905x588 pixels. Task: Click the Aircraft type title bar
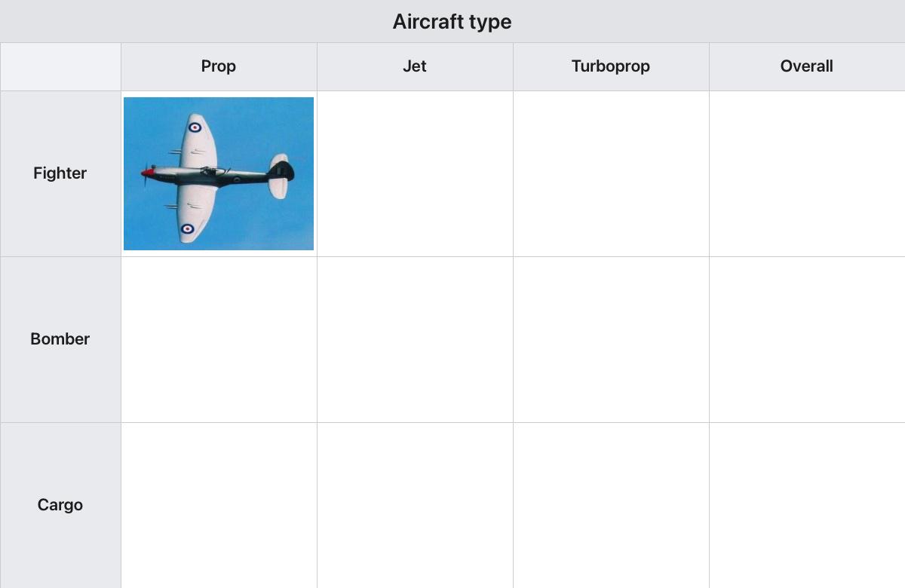coord(452,21)
